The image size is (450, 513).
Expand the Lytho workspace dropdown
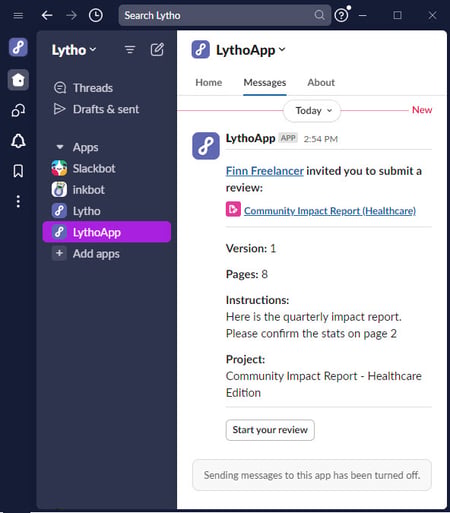(x=74, y=50)
